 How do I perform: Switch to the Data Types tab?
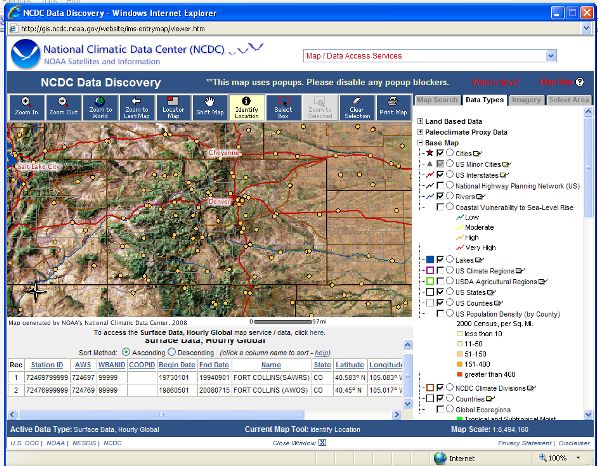pyautogui.click(x=485, y=100)
